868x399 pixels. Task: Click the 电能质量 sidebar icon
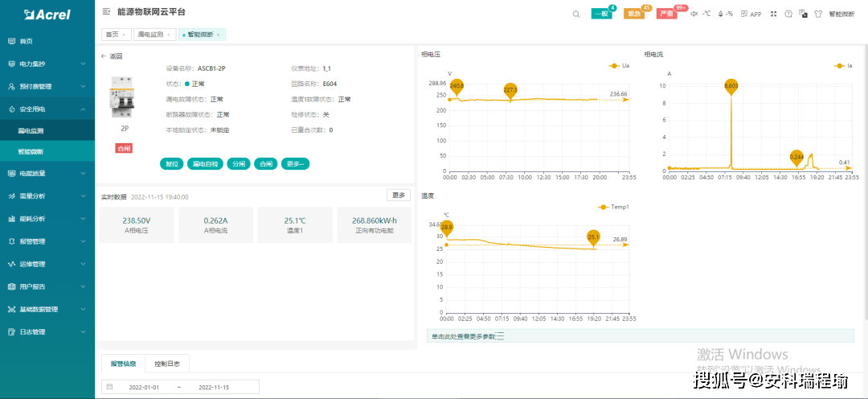click(11, 174)
